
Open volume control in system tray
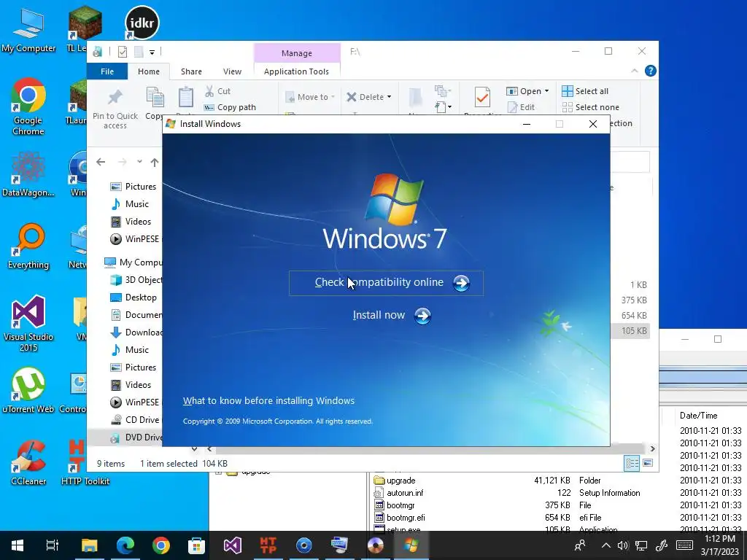623,545
